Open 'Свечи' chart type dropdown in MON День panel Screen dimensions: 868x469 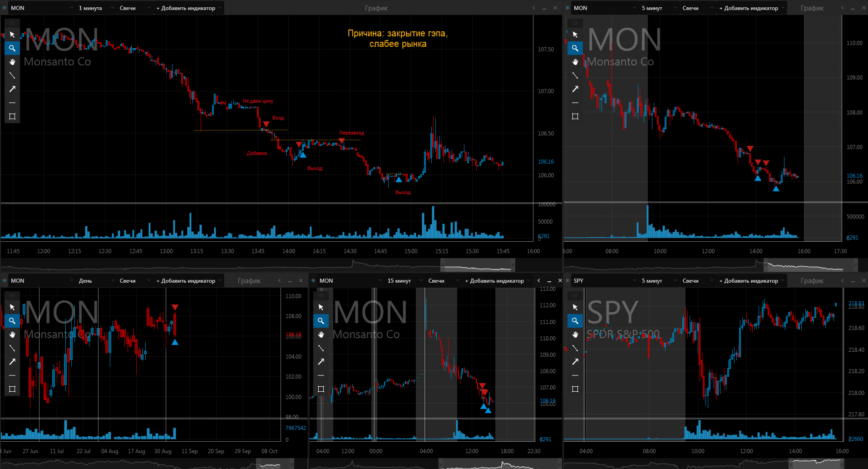point(134,281)
